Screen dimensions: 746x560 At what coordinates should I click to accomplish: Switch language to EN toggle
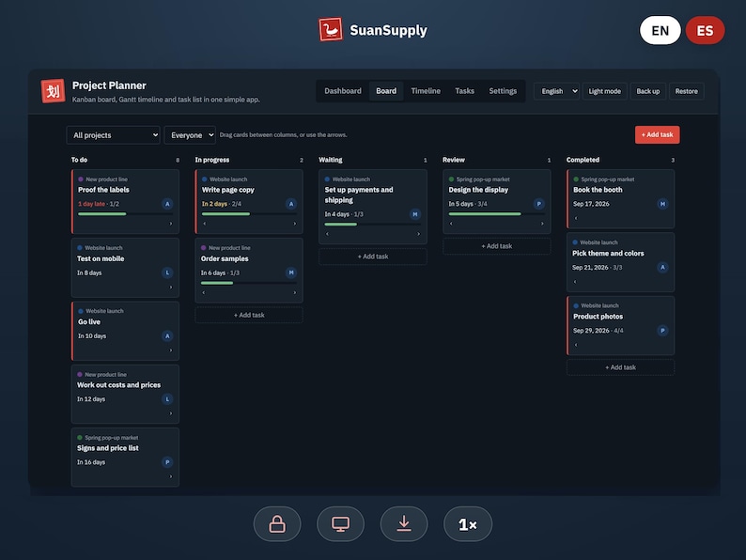660,30
